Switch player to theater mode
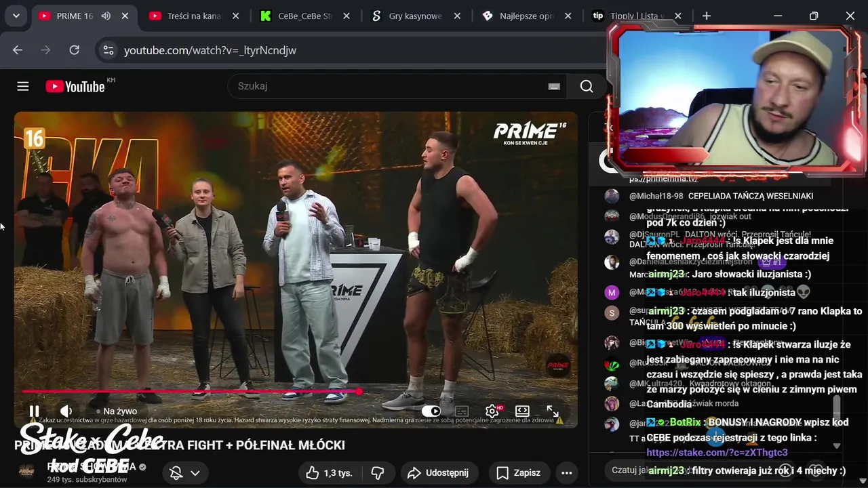This screenshot has width=868, height=488. tap(522, 411)
